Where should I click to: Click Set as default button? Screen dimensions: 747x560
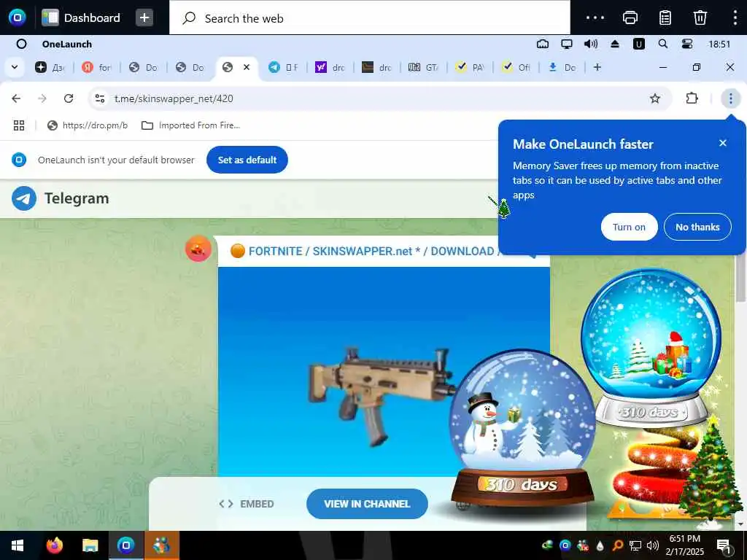[247, 160]
